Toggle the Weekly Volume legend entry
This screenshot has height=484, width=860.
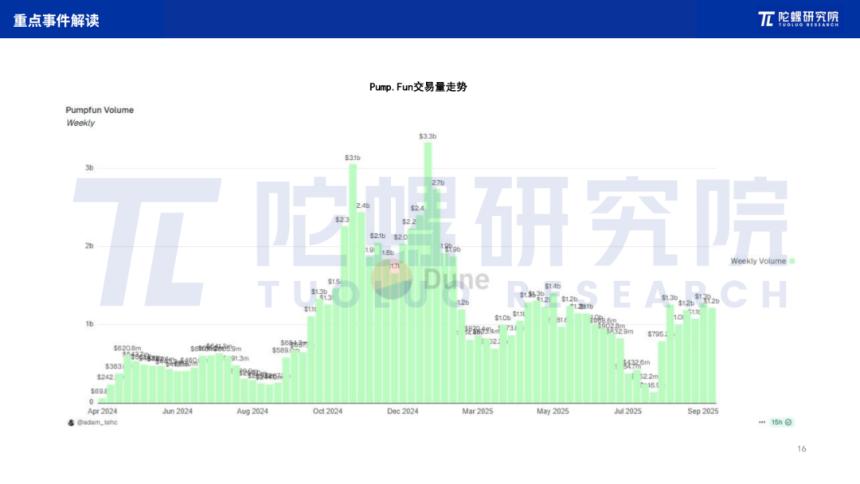(x=762, y=261)
